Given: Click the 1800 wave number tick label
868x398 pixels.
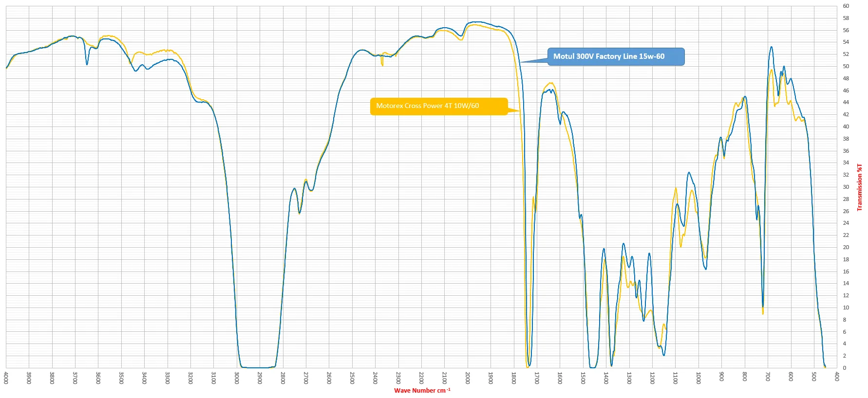Looking at the screenshot, I should [514, 378].
